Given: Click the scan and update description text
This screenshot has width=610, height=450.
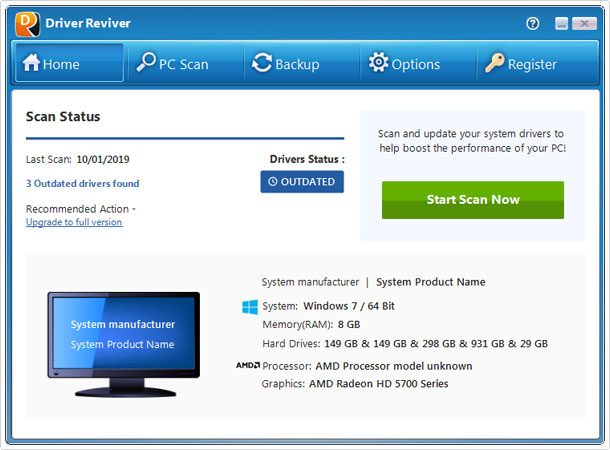Looking at the screenshot, I should (472, 141).
